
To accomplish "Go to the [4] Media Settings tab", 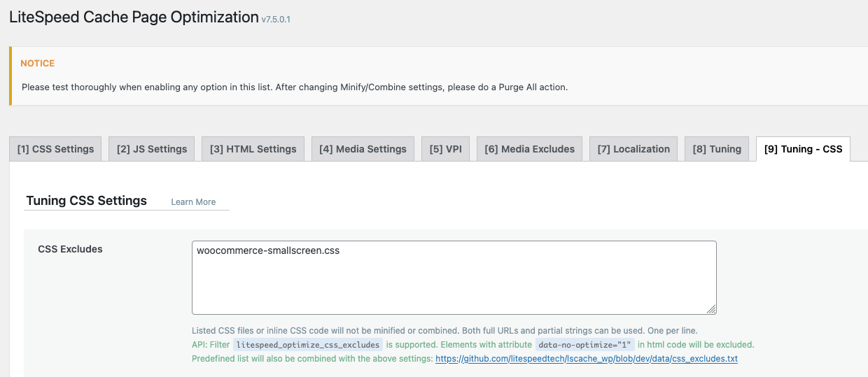I will click(x=363, y=149).
